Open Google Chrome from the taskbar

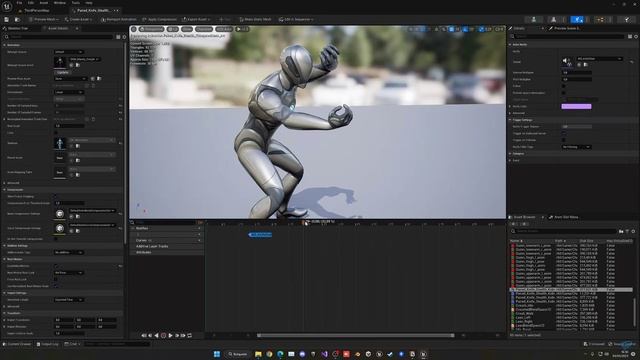(269, 354)
